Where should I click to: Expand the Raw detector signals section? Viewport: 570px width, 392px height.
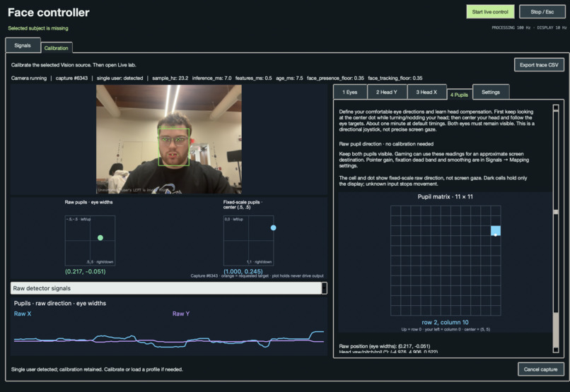[169, 288]
